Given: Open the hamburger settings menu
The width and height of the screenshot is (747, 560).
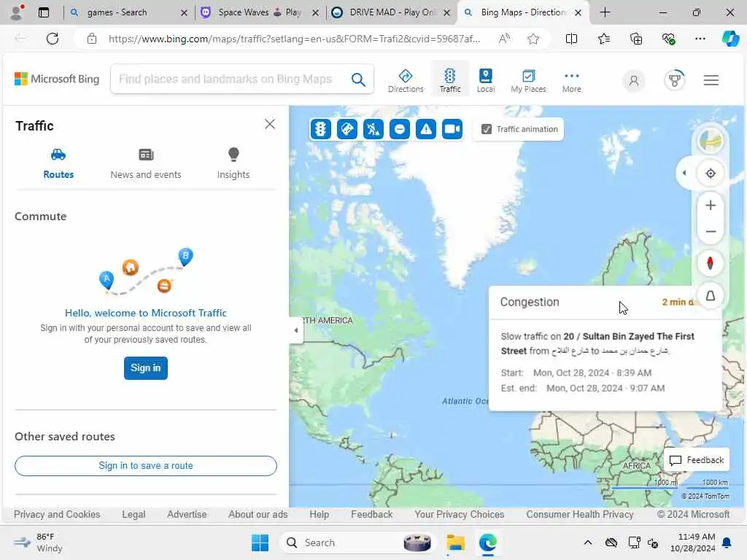Looking at the screenshot, I should [x=711, y=80].
